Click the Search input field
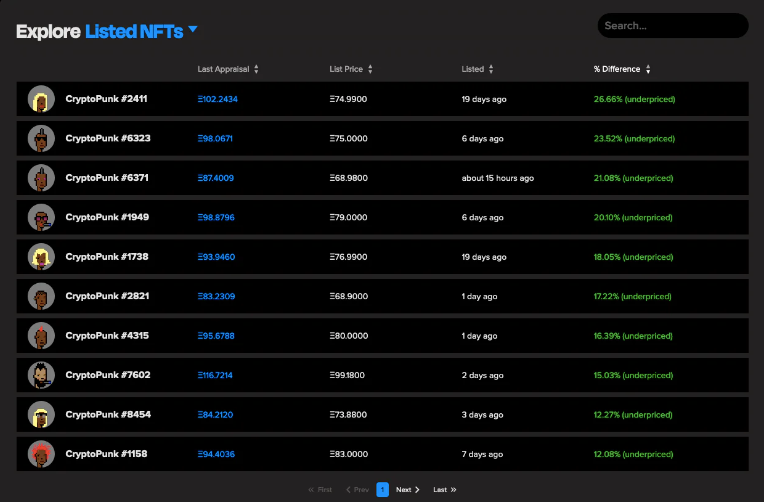This screenshot has width=764, height=502. tap(672, 26)
